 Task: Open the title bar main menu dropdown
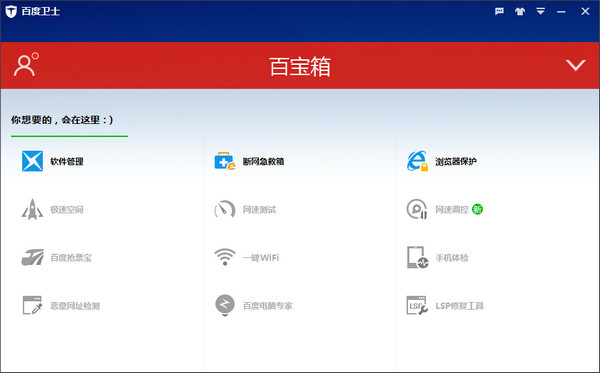540,11
